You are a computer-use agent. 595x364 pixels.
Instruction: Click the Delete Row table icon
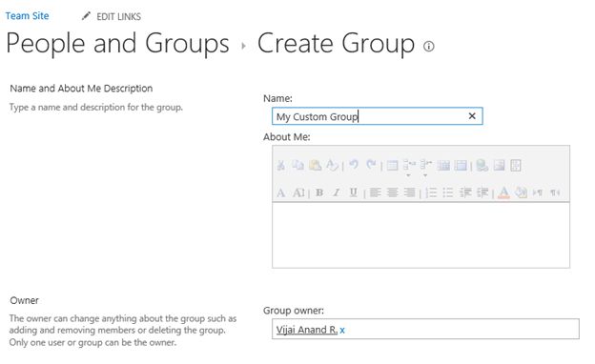pyautogui.click(x=461, y=165)
